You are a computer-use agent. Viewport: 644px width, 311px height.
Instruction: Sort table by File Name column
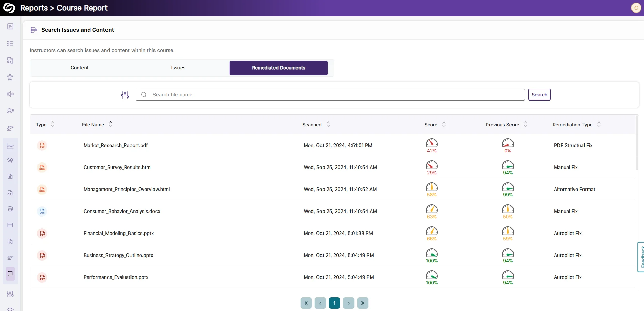110,124
